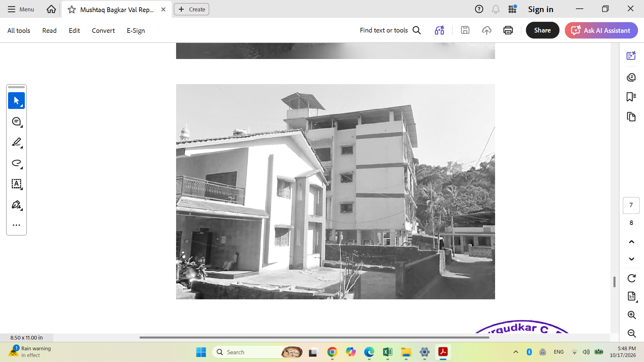
Task: Show hidden tray icons chevron
Action: 516,352
